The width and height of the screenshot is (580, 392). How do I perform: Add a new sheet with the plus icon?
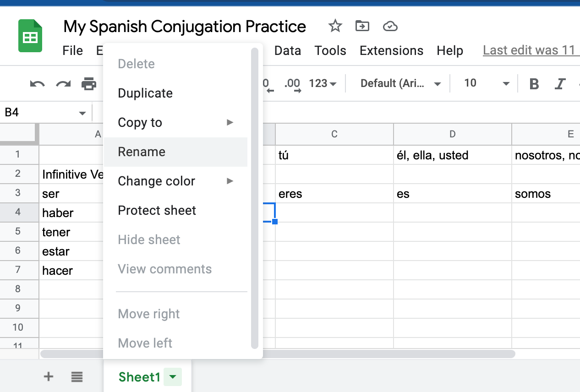point(48,376)
